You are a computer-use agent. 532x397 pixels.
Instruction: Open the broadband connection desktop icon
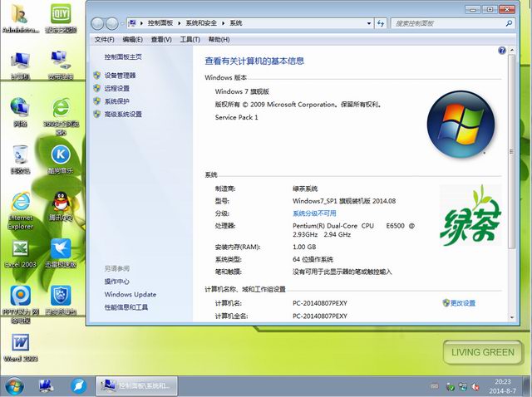[61, 66]
